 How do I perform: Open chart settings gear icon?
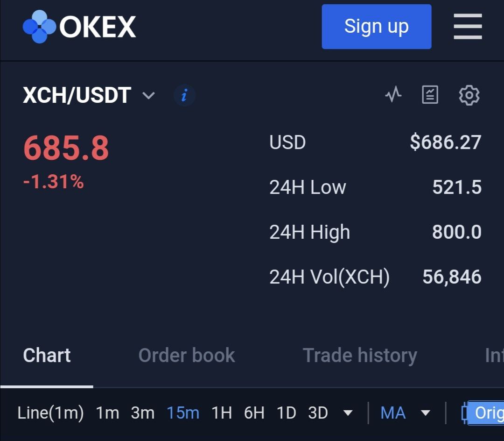(x=469, y=95)
